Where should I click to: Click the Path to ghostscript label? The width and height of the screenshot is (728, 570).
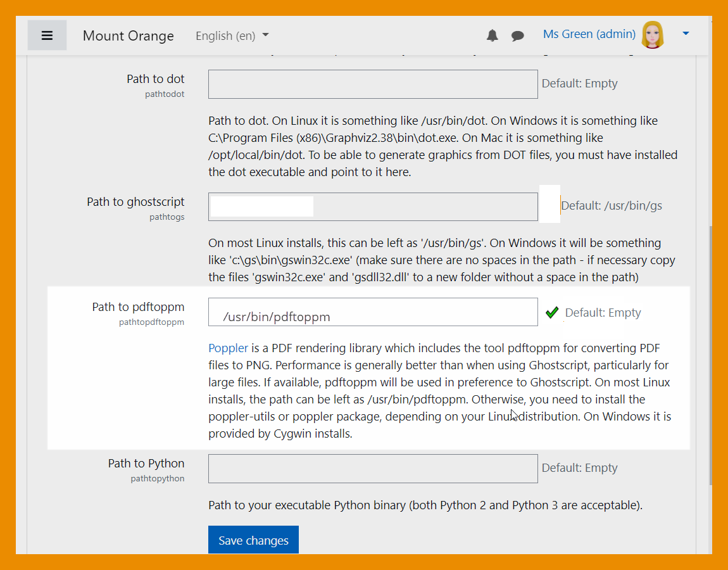[x=135, y=202]
